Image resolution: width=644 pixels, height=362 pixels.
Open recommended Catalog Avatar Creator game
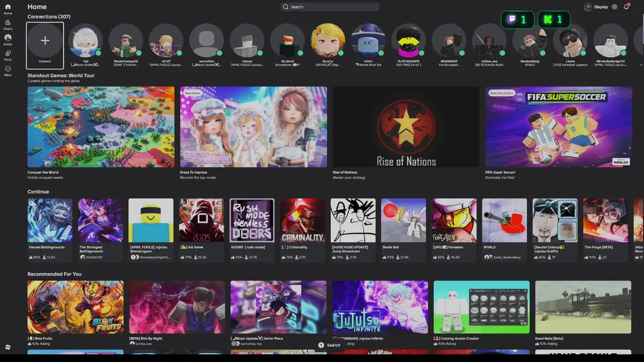[x=481, y=307]
